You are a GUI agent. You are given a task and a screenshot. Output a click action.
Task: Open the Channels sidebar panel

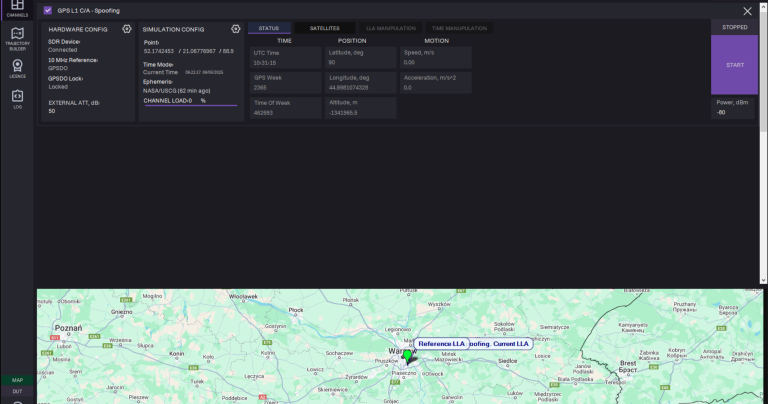pos(17,9)
